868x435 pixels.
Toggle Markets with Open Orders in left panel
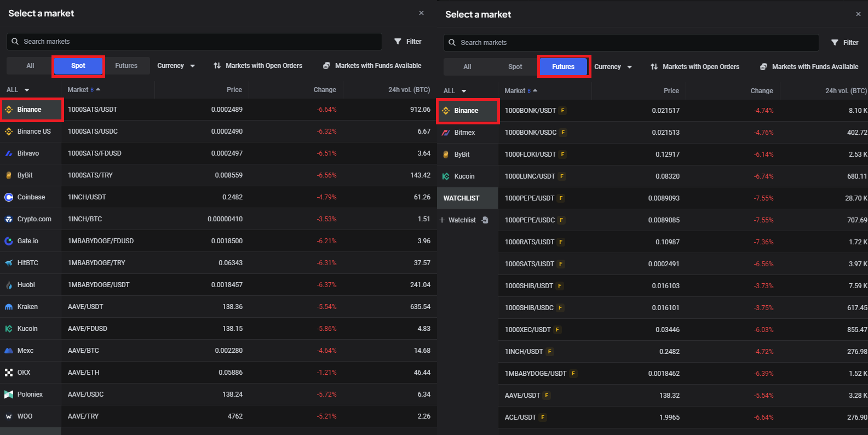[258, 66]
